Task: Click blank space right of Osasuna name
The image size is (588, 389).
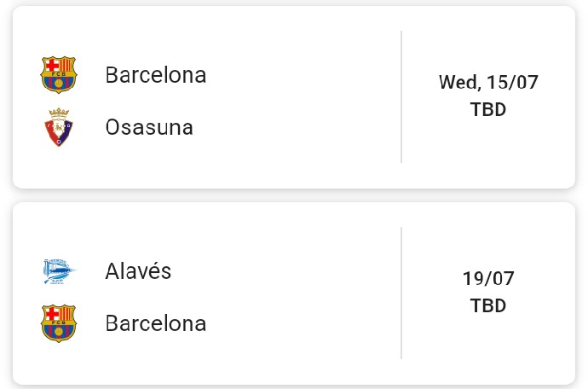Action: [298, 128]
